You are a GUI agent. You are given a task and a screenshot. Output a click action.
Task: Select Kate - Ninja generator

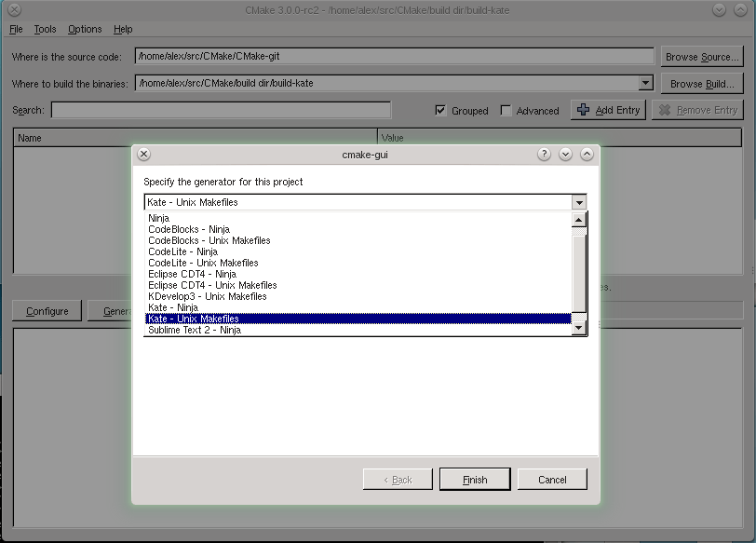coord(358,307)
